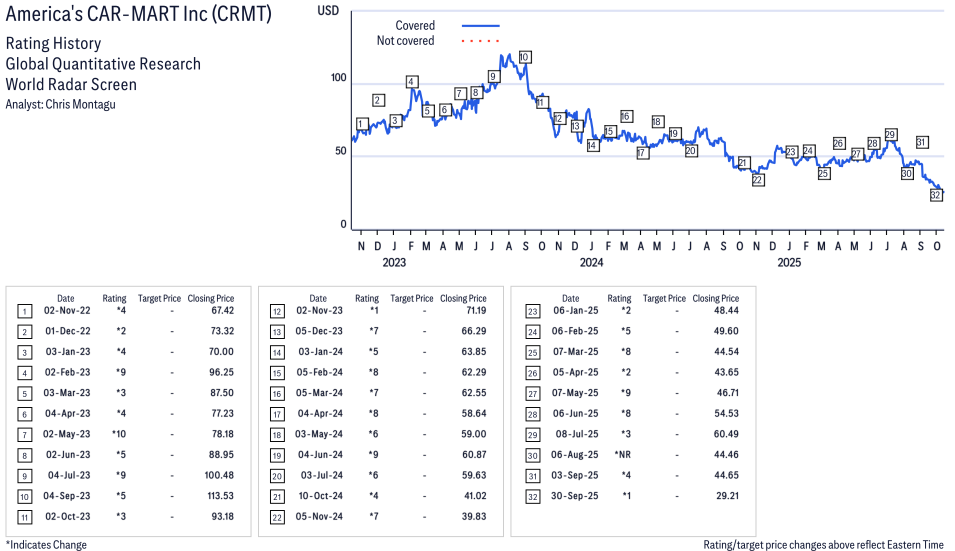Click number box 12 beside the 02-Nov-23 row
Image resolution: width=955 pixels, height=551 pixels.
pyautogui.click(x=277, y=311)
